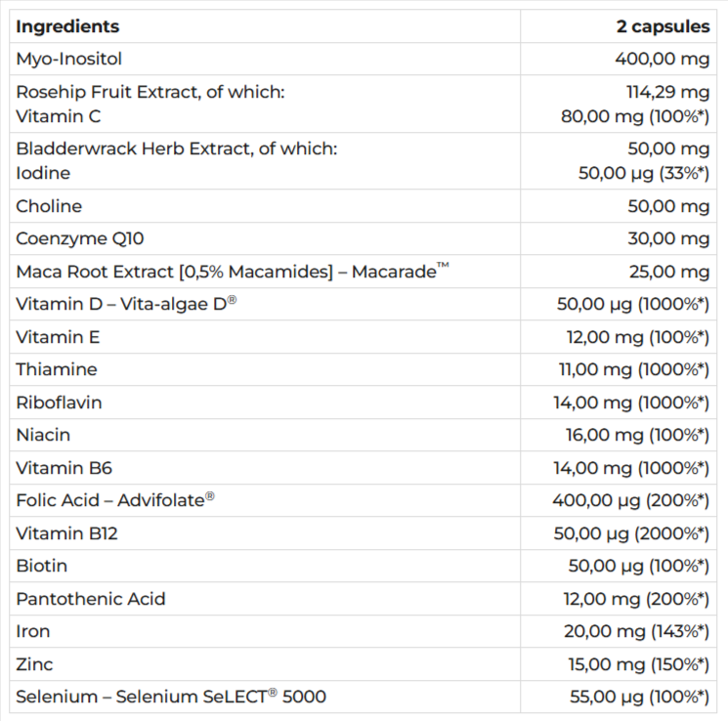This screenshot has height=721, width=728.
Task: Select the Biotin ingredient name
Action: tap(42, 566)
